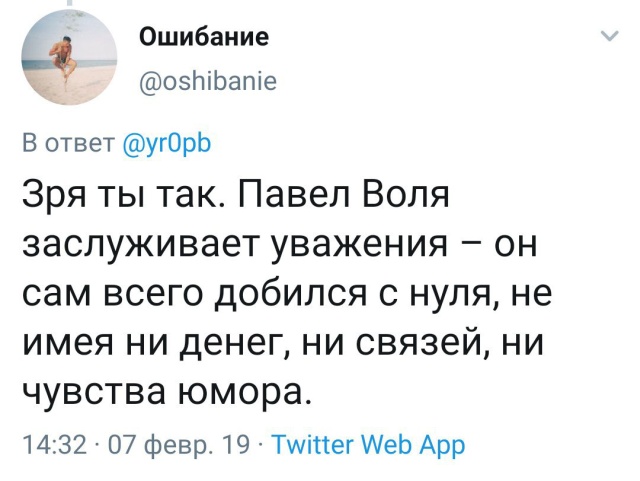Viewport: 640px width, 481px height.
Task: Open the tweet options chevron menu
Action: click(607, 38)
